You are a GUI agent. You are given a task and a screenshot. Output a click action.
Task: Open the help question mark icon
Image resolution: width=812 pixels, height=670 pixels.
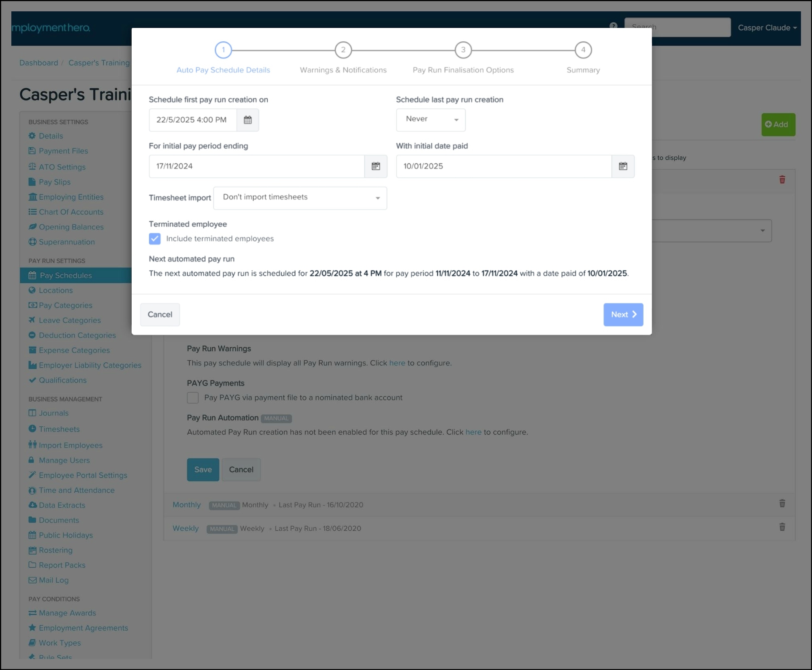point(613,26)
